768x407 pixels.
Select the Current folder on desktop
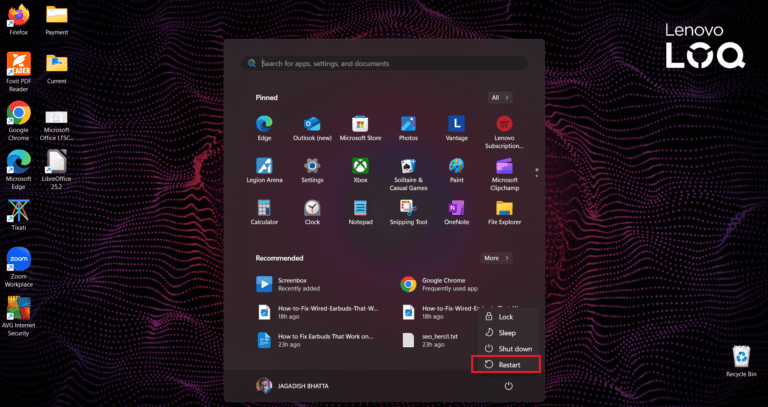(57, 69)
